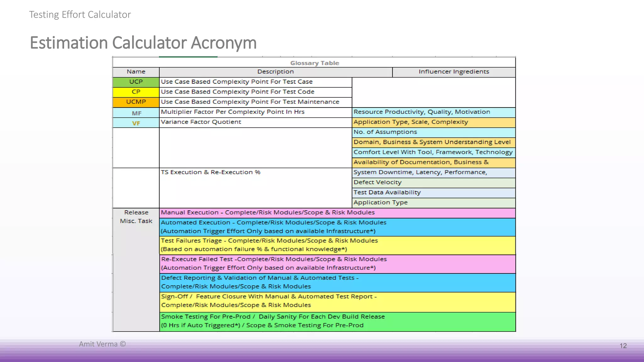Select the yellow CP name cell
The height and width of the screenshot is (362, 644).
tap(136, 92)
